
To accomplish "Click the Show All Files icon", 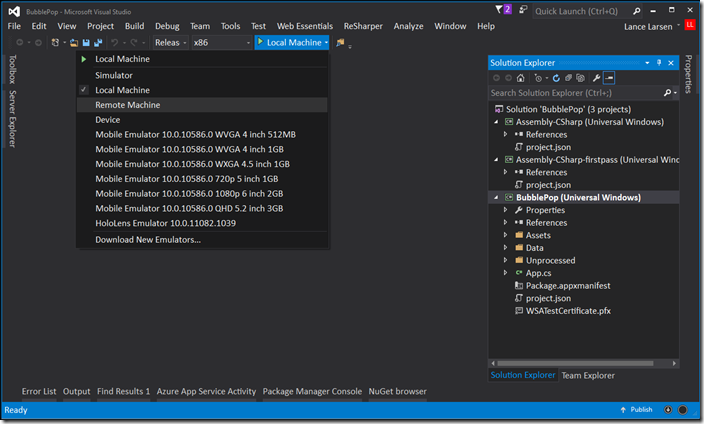I will 580,78.
